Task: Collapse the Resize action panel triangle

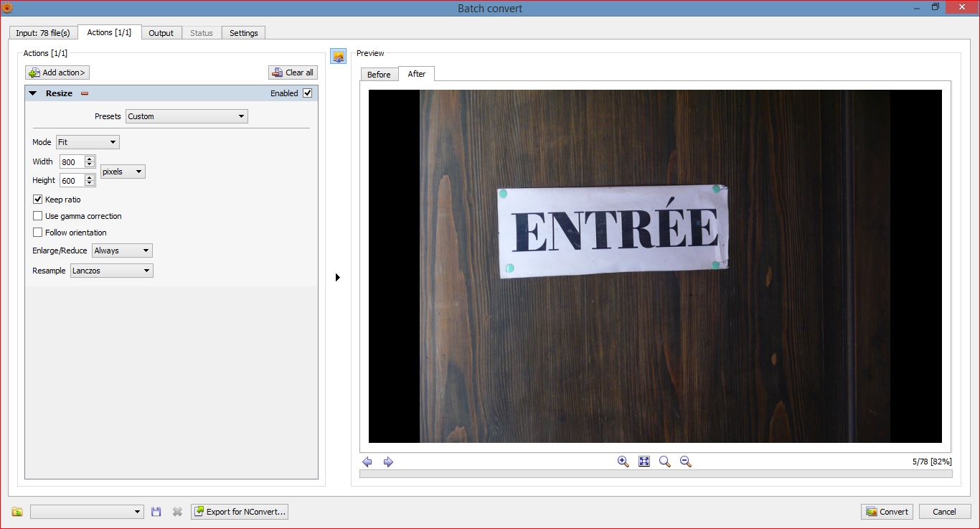Action: [33, 93]
